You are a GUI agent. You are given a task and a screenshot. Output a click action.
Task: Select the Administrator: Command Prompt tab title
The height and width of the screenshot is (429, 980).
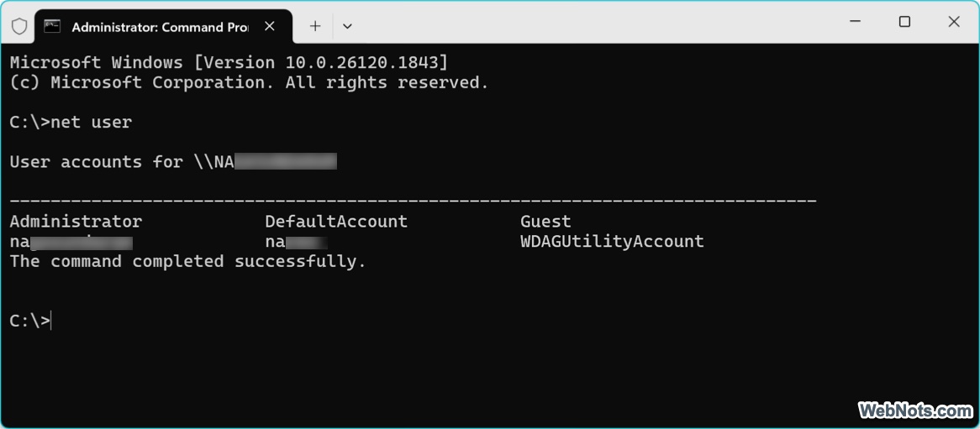[160, 27]
